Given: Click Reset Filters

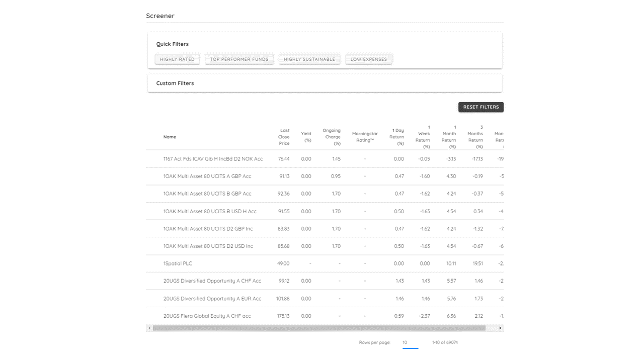Looking at the screenshot, I should 480,107.
